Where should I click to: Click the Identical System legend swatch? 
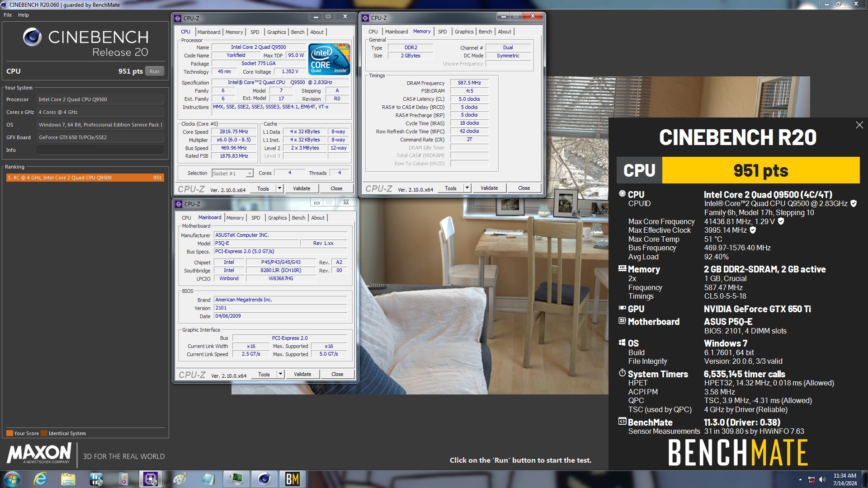44,433
